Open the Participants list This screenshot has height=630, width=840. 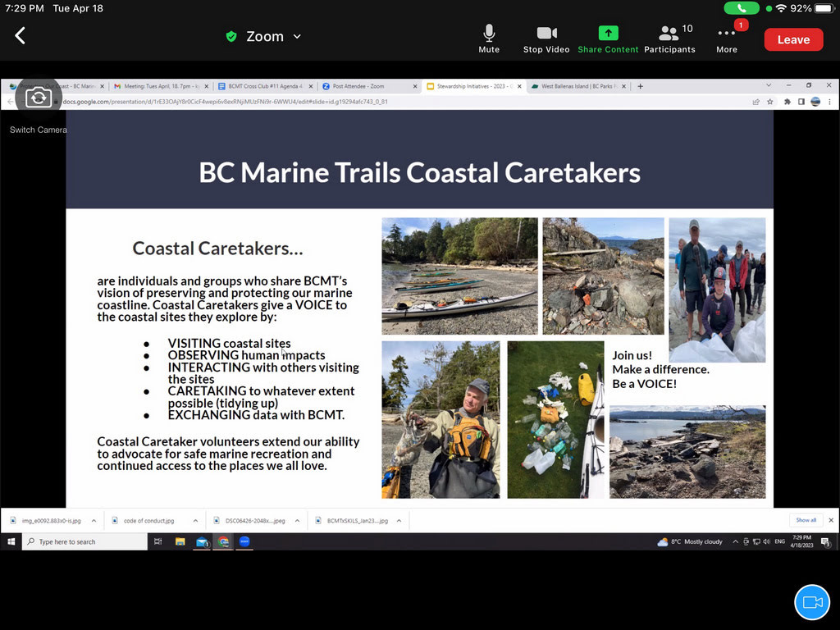669,39
